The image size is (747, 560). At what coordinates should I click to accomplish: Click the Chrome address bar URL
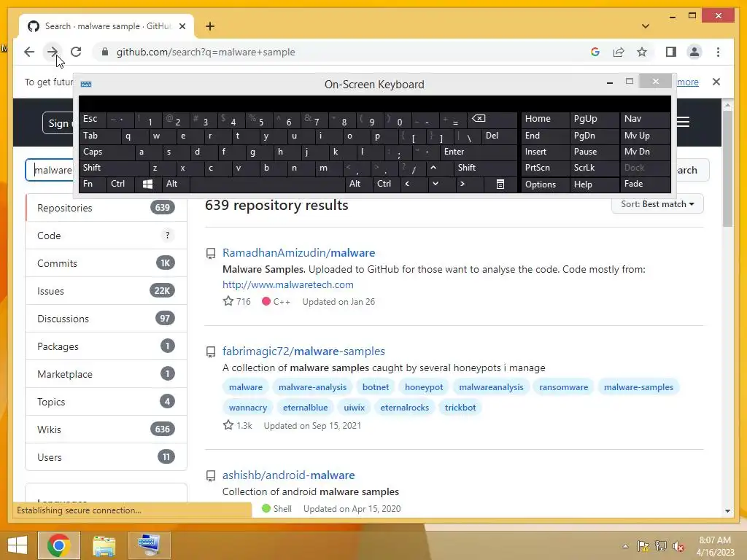coord(206,52)
